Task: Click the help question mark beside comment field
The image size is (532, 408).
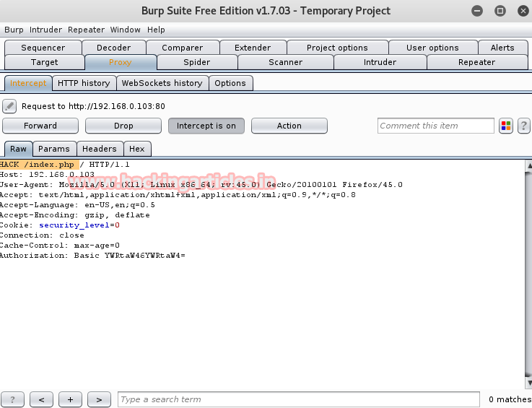Action: click(524, 126)
